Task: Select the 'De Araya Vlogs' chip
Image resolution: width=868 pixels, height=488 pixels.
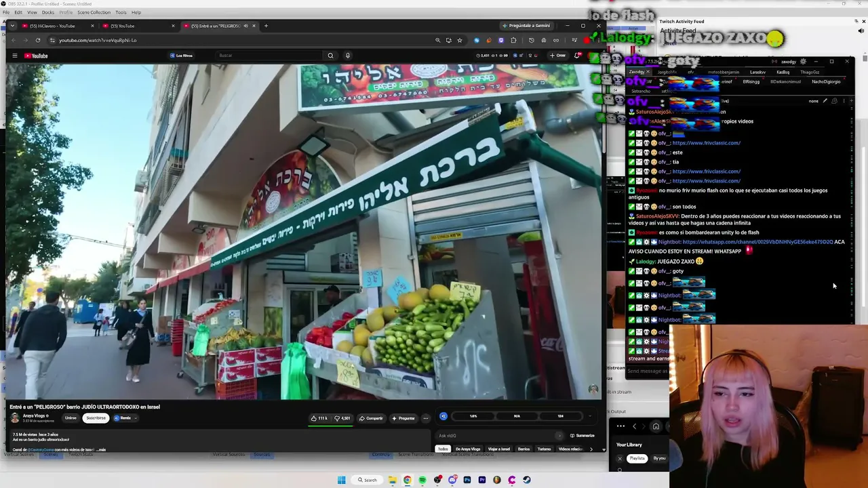Action: (x=468, y=449)
